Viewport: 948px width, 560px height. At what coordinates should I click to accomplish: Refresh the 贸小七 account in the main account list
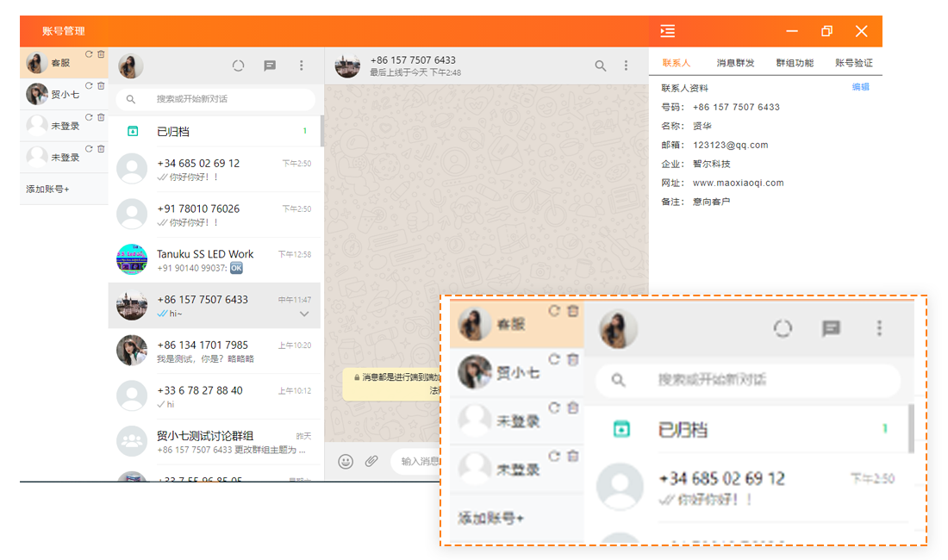[89, 85]
